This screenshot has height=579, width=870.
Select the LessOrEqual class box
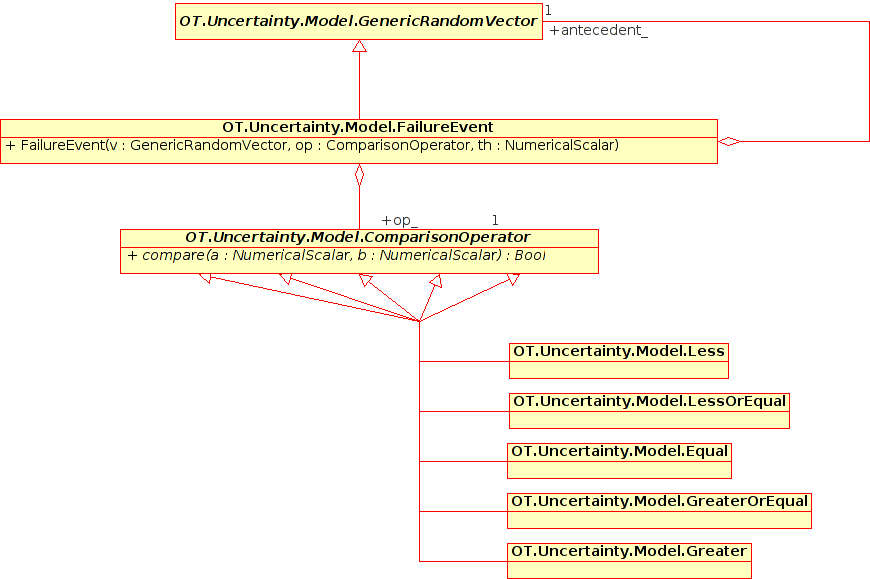[x=649, y=410]
